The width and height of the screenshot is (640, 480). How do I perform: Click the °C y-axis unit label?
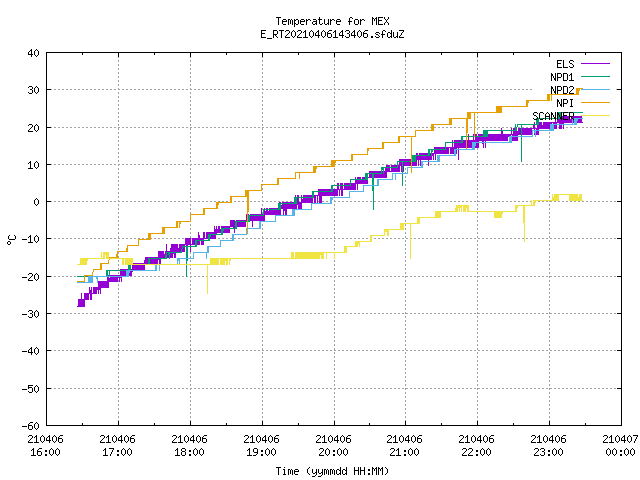click(x=12, y=240)
